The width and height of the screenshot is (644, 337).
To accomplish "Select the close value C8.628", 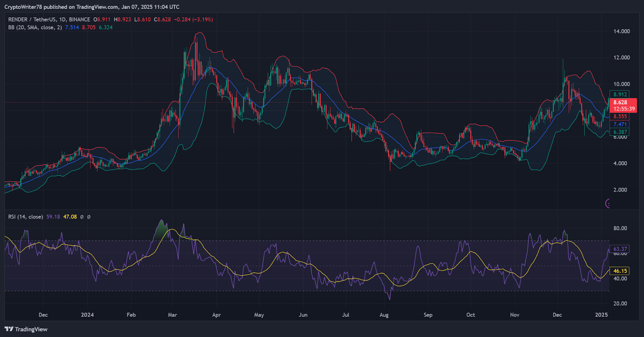I will [x=162, y=19].
